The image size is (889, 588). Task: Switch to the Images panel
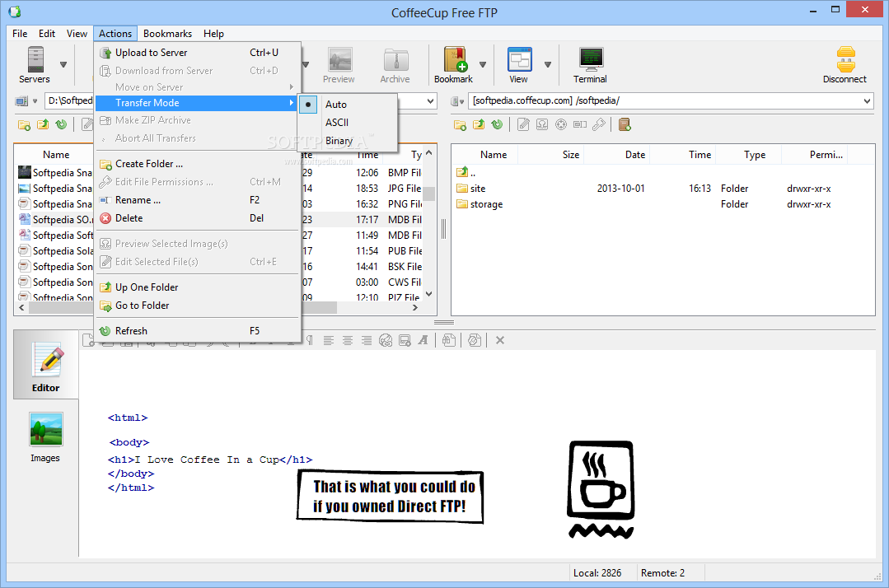pos(45,436)
